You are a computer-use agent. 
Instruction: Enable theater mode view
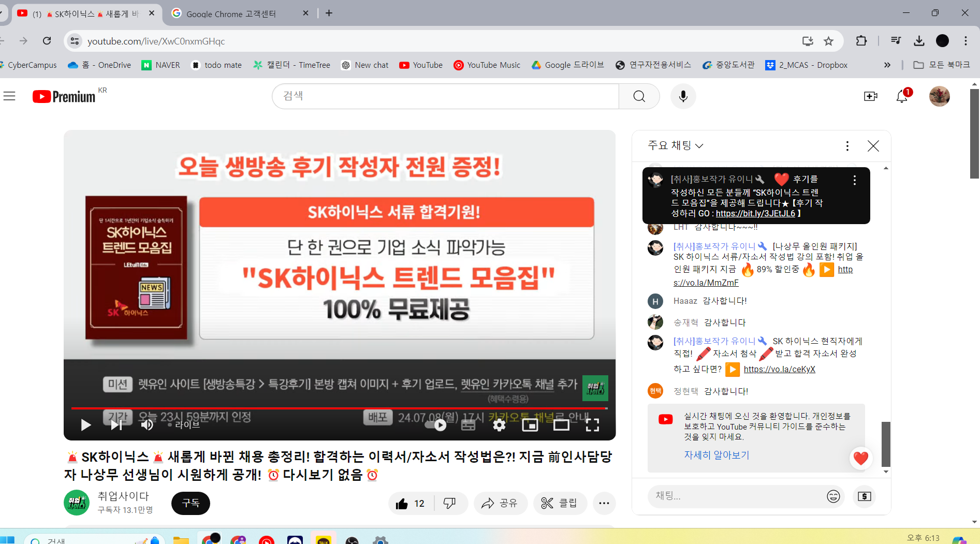561,425
